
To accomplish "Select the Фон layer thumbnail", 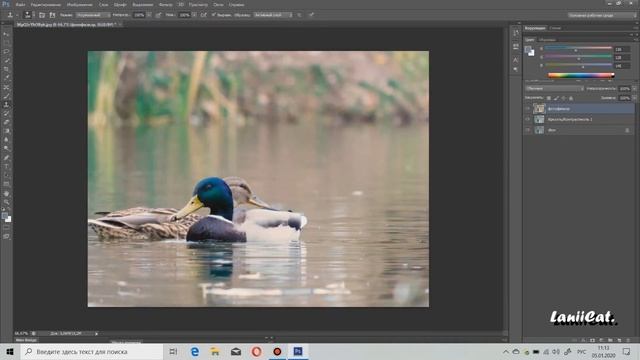I will pyautogui.click(x=539, y=130).
